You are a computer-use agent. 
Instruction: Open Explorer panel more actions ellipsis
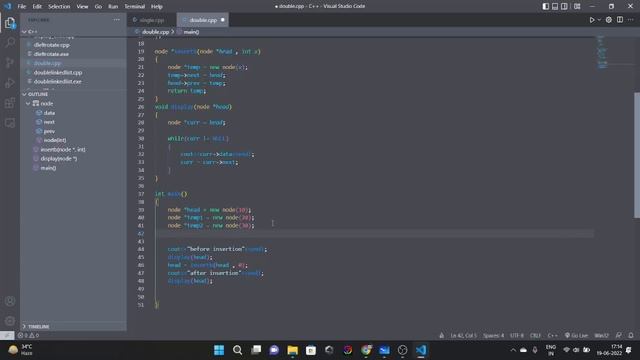[x=117, y=20]
